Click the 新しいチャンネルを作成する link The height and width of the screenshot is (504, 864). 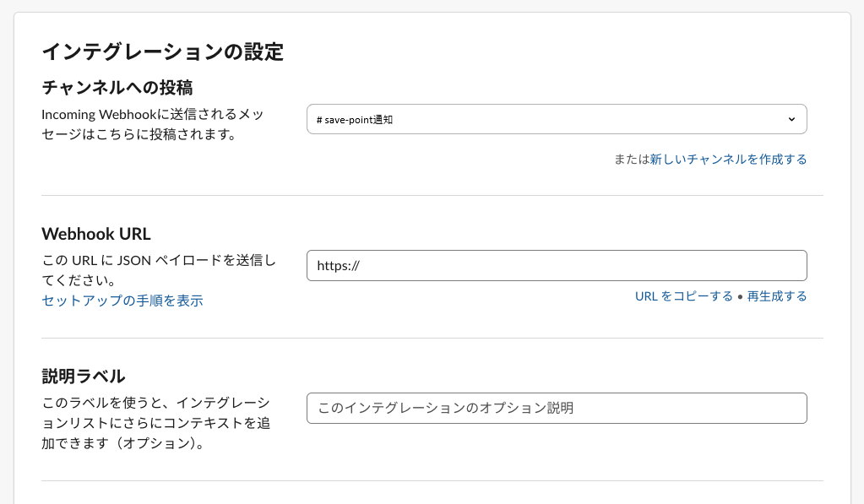pyautogui.click(x=728, y=159)
